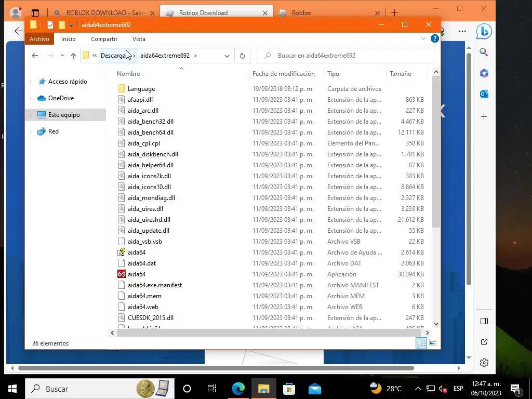Open the aida64 application with red icon

122,274
